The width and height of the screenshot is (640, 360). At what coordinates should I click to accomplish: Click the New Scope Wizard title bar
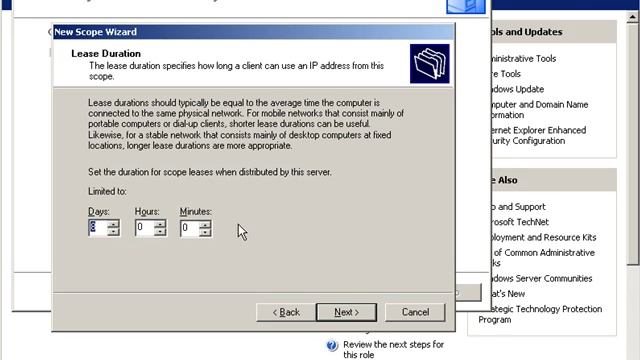(253, 32)
